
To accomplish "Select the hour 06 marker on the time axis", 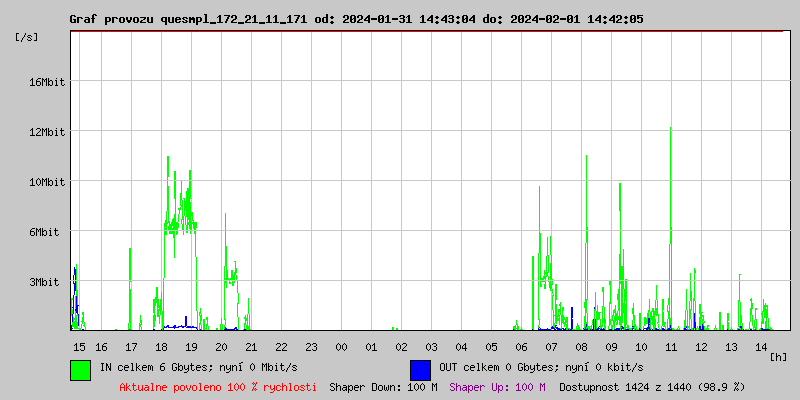I will 521,347.
